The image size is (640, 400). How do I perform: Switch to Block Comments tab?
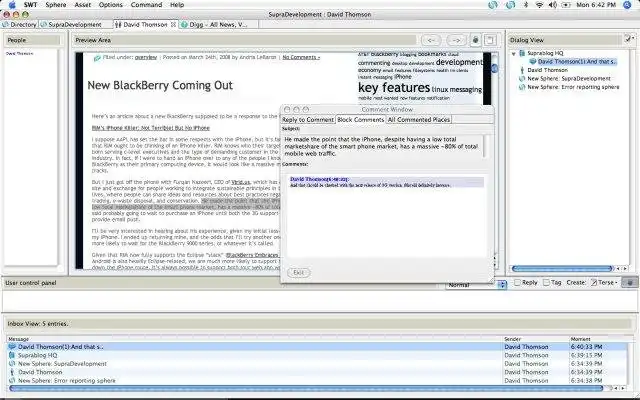360,120
